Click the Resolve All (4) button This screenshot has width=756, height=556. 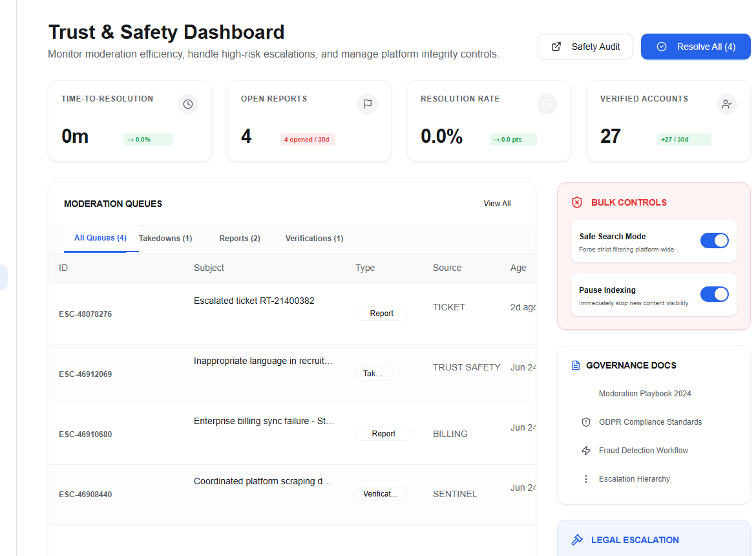[696, 47]
